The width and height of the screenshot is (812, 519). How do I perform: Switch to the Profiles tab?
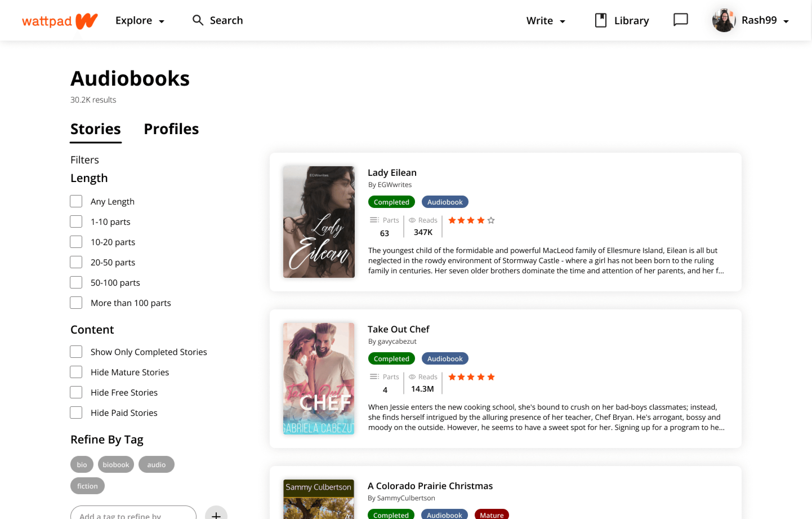click(171, 129)
